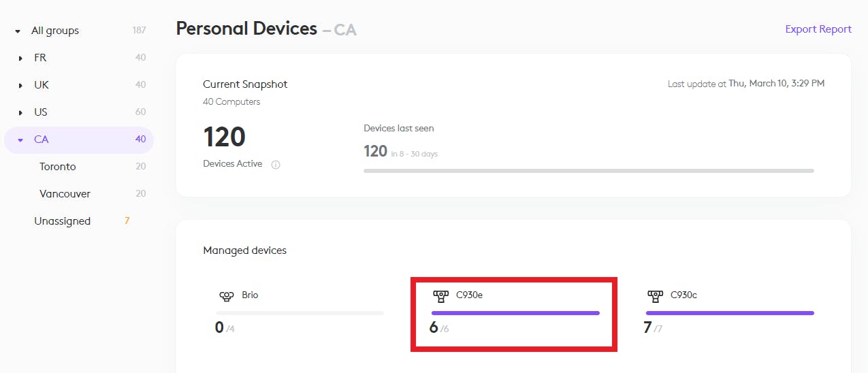The height and width of the screenshot is (373, 868).
Task: Expand the FR group arrow
Action: (x=20, y=59)
